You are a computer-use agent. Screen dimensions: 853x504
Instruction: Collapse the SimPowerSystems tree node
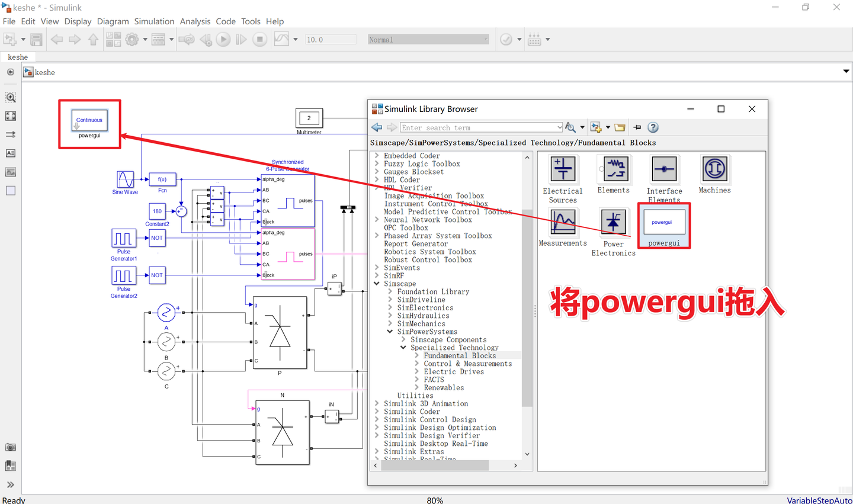click(x=390, y=332)
